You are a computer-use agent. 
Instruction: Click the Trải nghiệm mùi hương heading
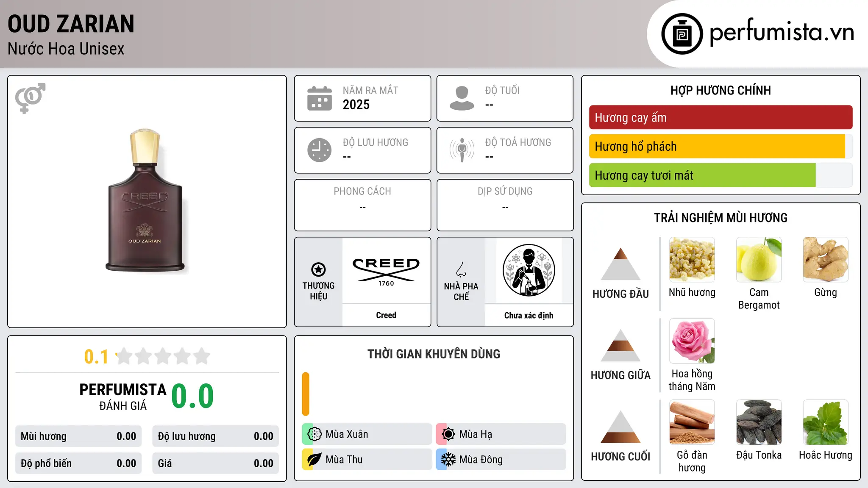(x=721, y=218)
